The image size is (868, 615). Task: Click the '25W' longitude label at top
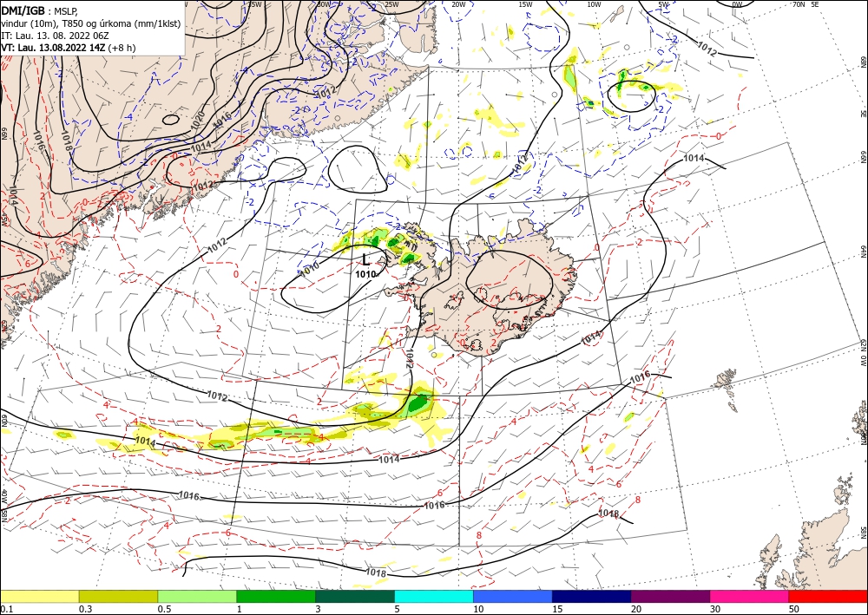(391, 3)
